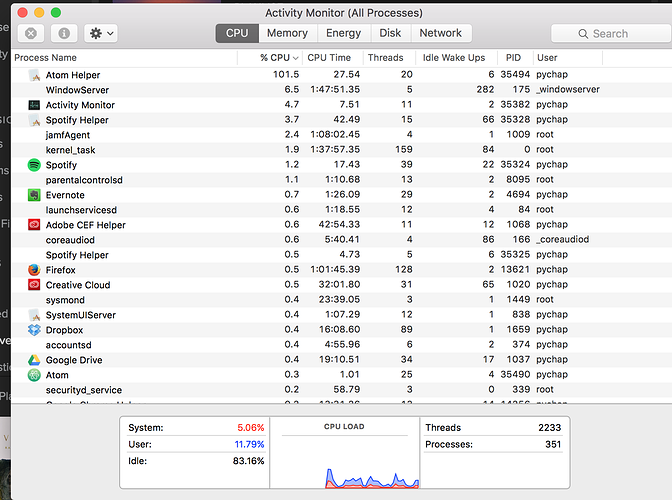Select the Atom Helper process icon

(x=34, y=75)
